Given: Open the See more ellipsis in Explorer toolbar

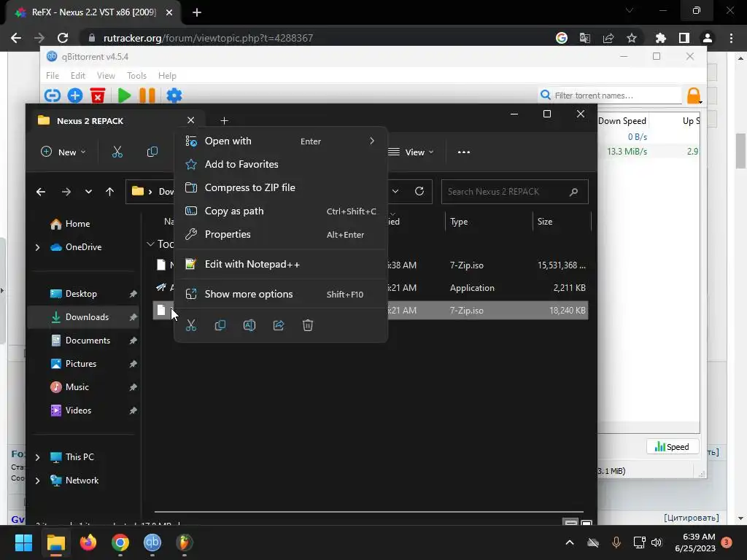Looking at the screenshot, I should 463,152.
